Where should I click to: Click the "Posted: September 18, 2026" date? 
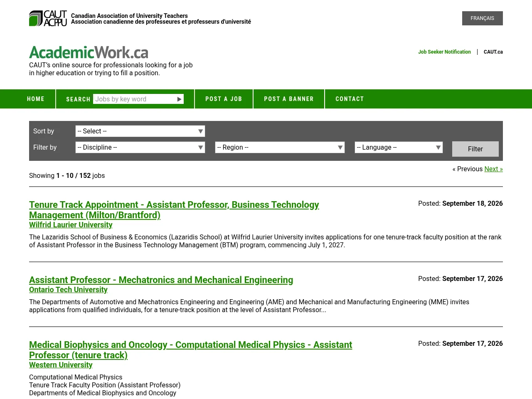click(461, 203)
